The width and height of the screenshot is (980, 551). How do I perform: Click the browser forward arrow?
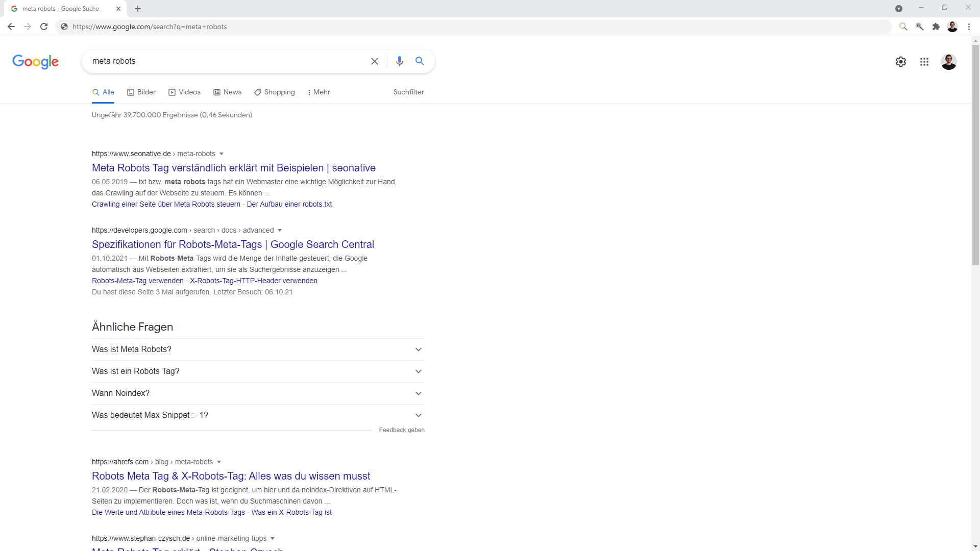[28, 27]
